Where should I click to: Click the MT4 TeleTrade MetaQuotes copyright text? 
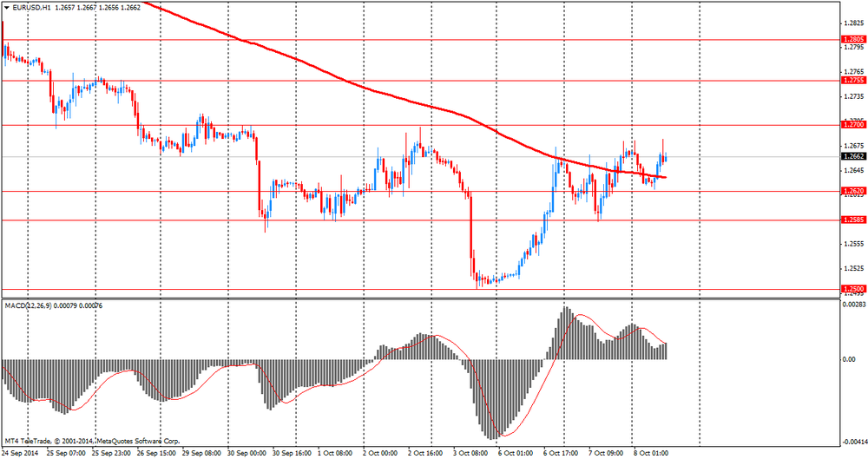pyautogui.click(x=92, y=442)
